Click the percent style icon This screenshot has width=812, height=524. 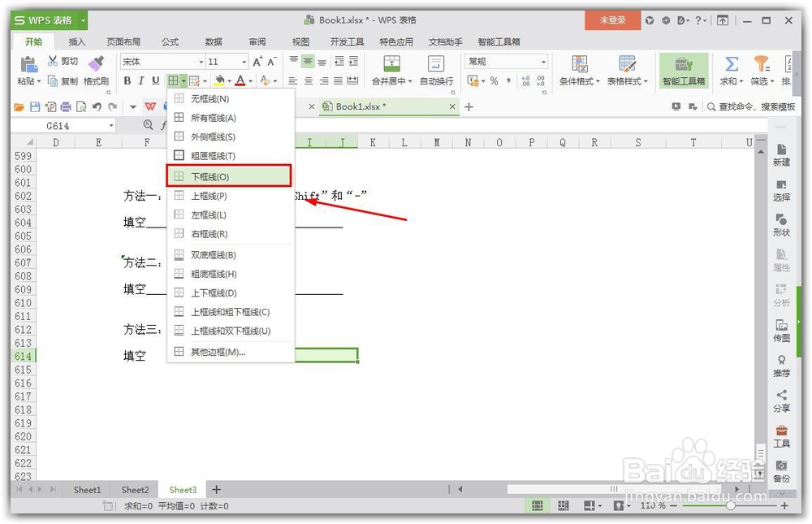click(494, 81)
